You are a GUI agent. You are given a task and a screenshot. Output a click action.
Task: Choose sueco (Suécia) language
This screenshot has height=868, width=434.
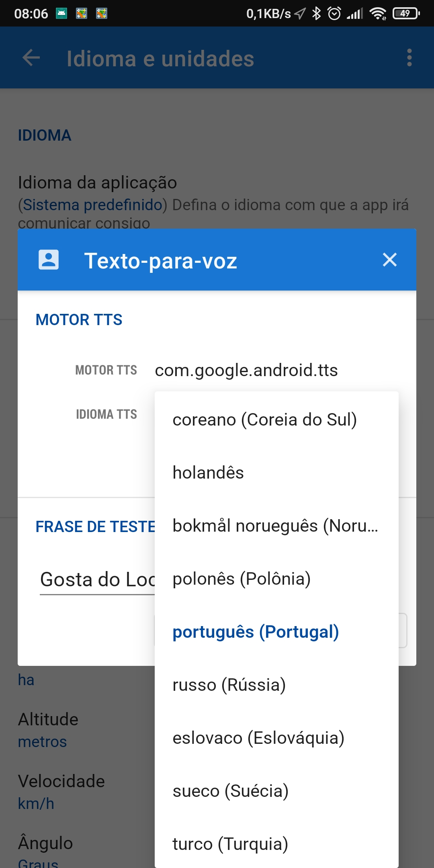pos(231,791)
